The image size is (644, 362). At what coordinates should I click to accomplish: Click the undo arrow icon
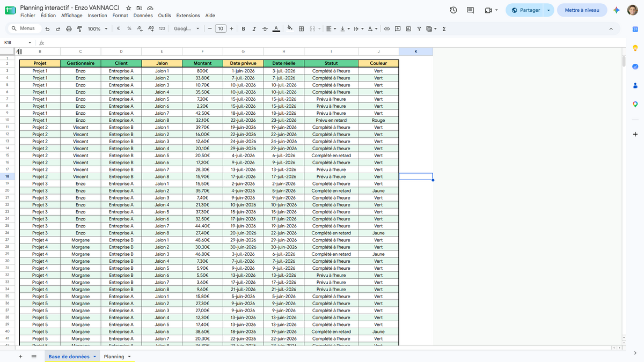48,29
